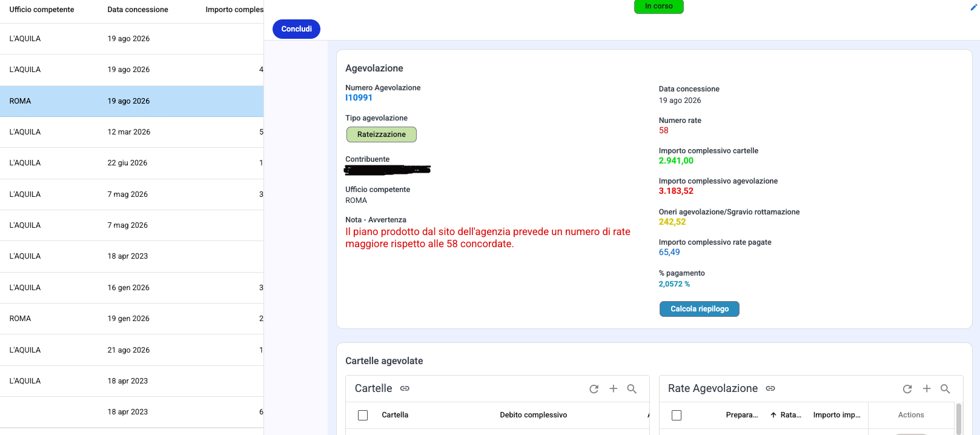
Task: Sort ascending arrow on Rata column
Action: 773,415
